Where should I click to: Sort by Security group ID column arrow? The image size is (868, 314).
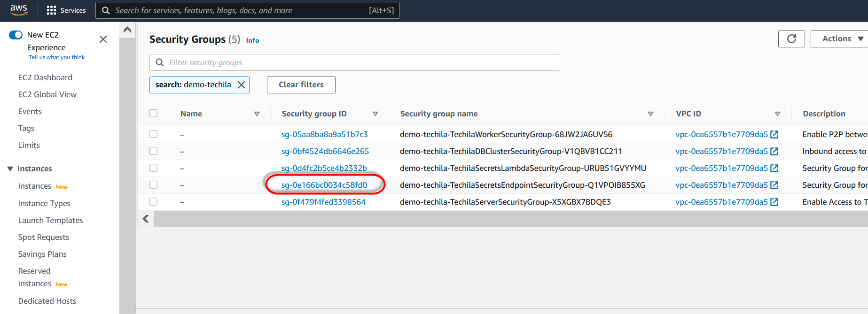coord(375,114)
